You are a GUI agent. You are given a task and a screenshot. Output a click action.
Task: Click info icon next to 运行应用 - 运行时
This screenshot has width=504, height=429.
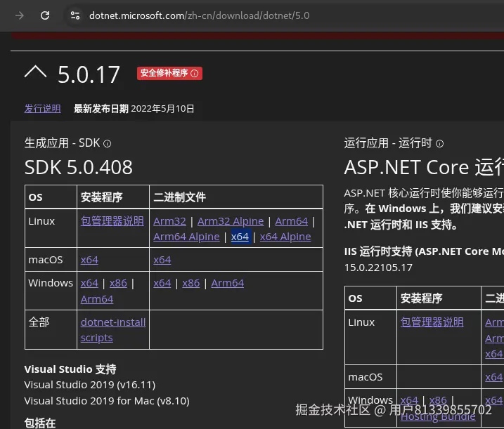[x=439, y=143]
